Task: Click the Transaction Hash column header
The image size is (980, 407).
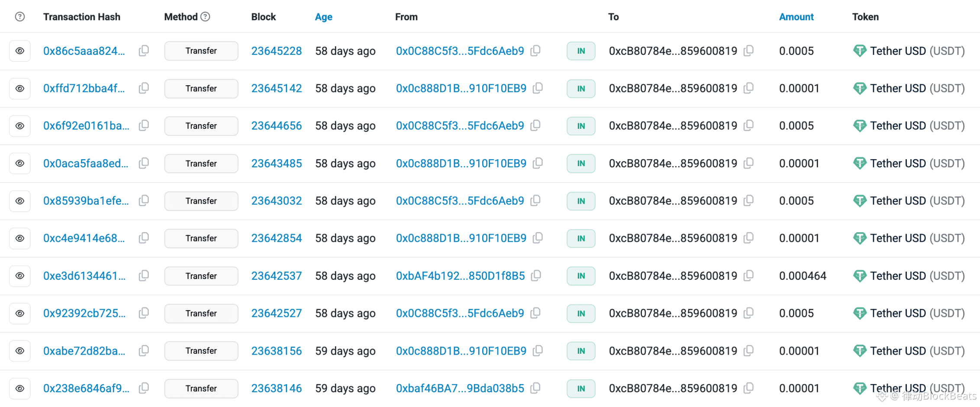Action: [x=82, y=17]
